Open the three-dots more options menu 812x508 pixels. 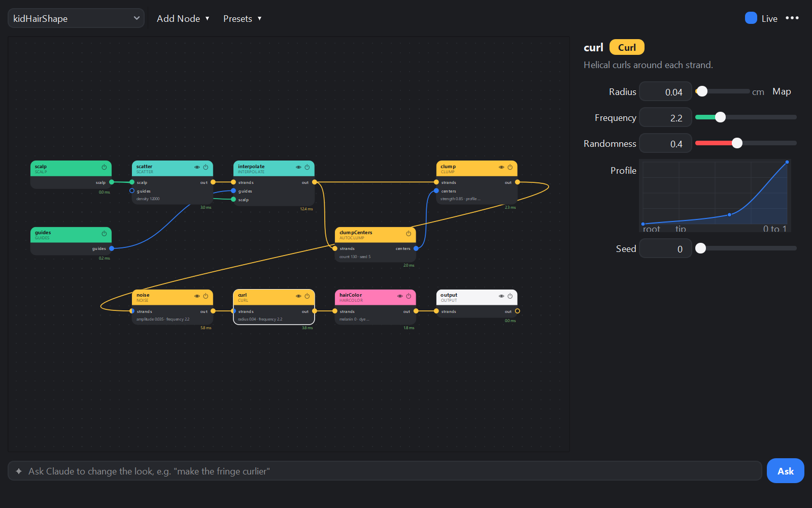tap(792, 18)
